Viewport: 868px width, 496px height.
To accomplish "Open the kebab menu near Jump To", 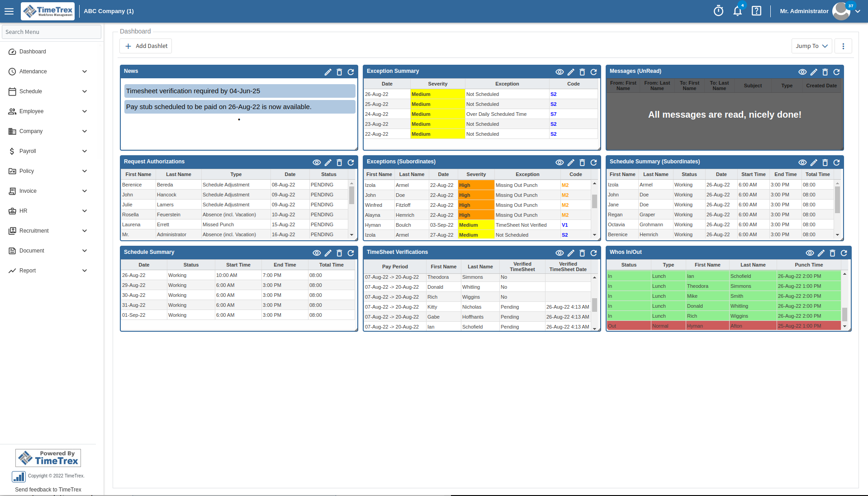I will coord(843,46).
